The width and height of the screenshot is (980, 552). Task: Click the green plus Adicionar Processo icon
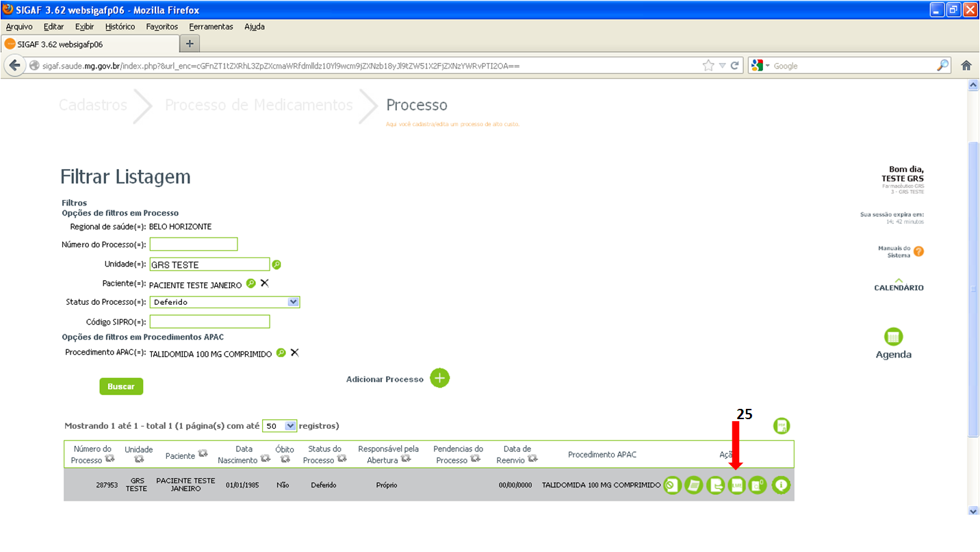coord(440,378)
